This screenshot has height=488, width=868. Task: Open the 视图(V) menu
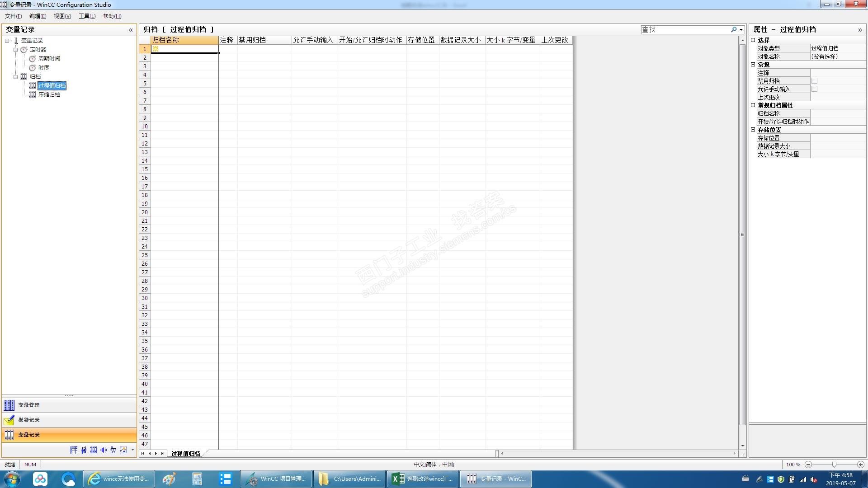coord(62,16)
